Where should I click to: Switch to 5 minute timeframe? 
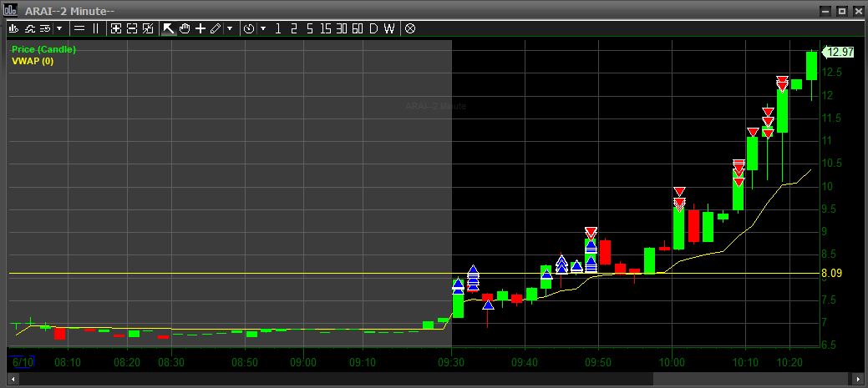coord(310,28)
